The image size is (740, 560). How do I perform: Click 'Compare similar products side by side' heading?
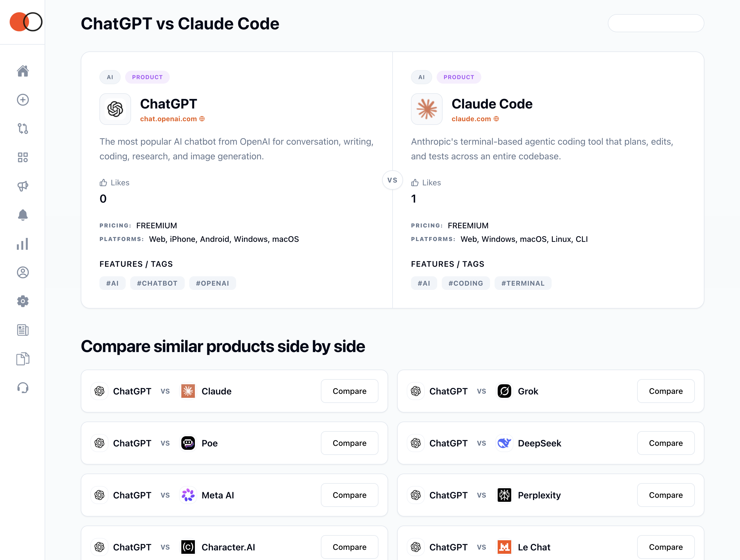223,346
